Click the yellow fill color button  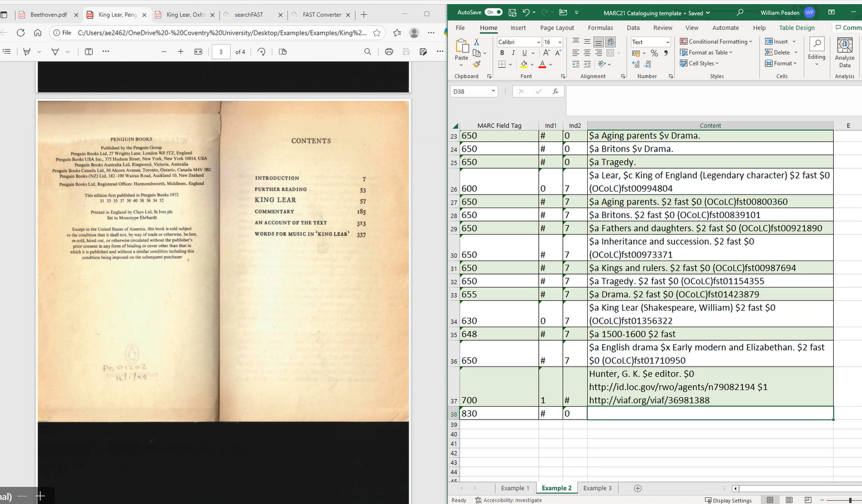click(x=524, y=64)
